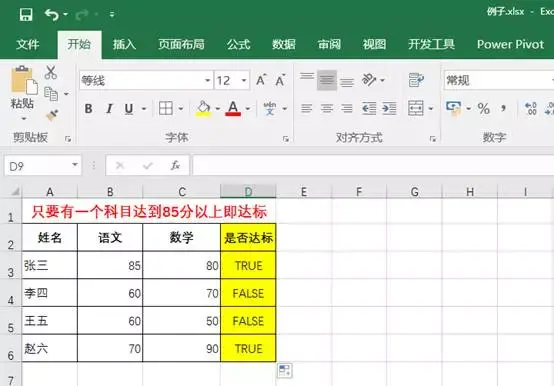Screen dimensions: 554x386
Task: Open the 开发工具 ribbon tab
Action: (431, 44)
